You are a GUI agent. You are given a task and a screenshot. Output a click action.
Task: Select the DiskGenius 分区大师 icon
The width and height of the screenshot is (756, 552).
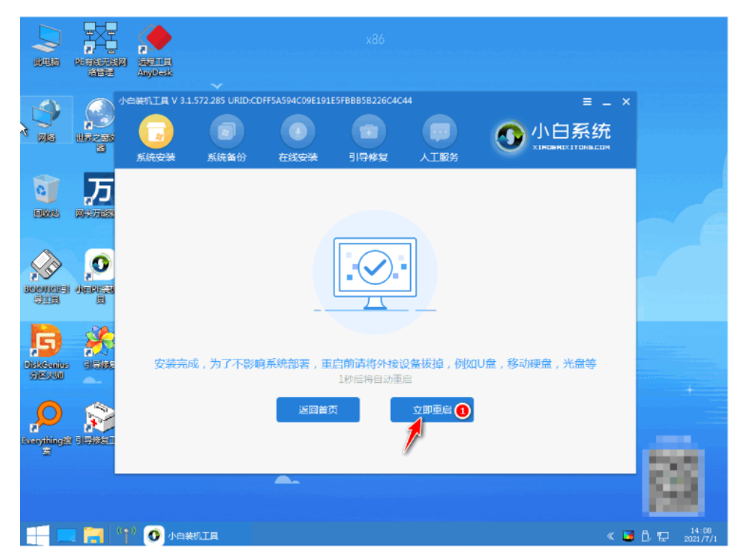tap(47, 352)
